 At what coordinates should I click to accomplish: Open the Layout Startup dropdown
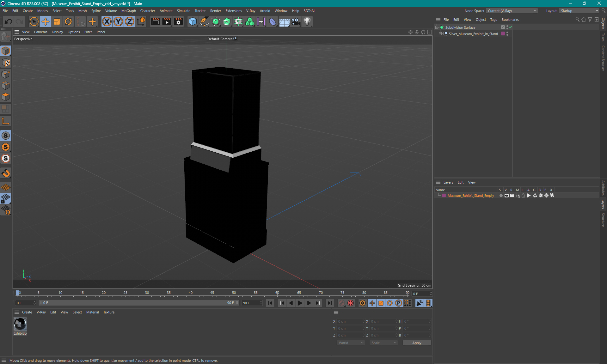[579, 11]
